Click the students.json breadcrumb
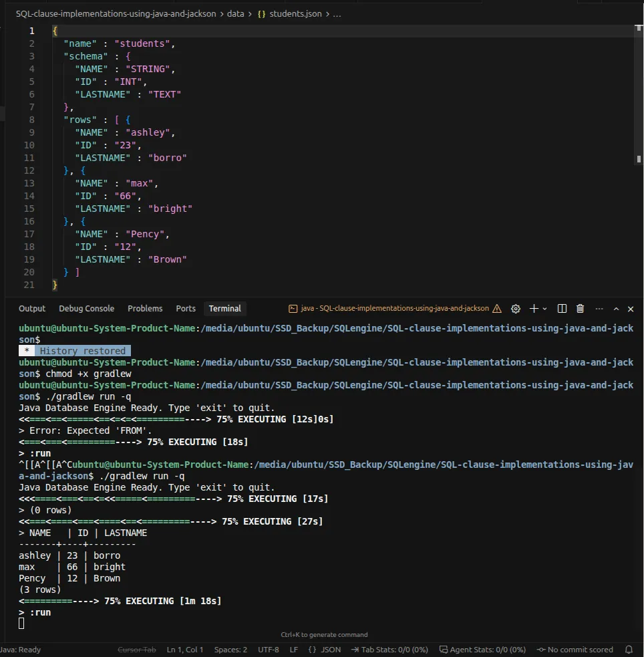The width and height of the screenshot is (644, 657). (295, 14)
